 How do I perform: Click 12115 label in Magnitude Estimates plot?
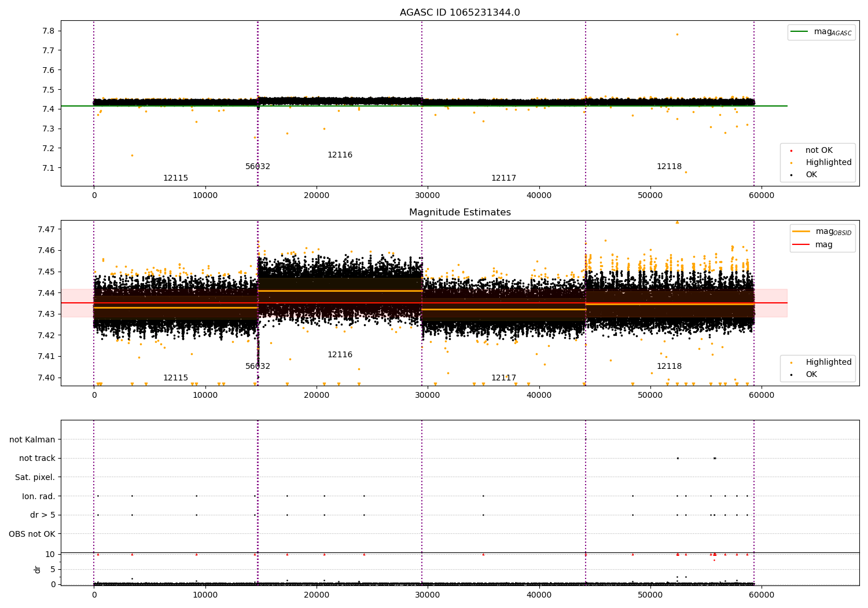tap(175, 378)
